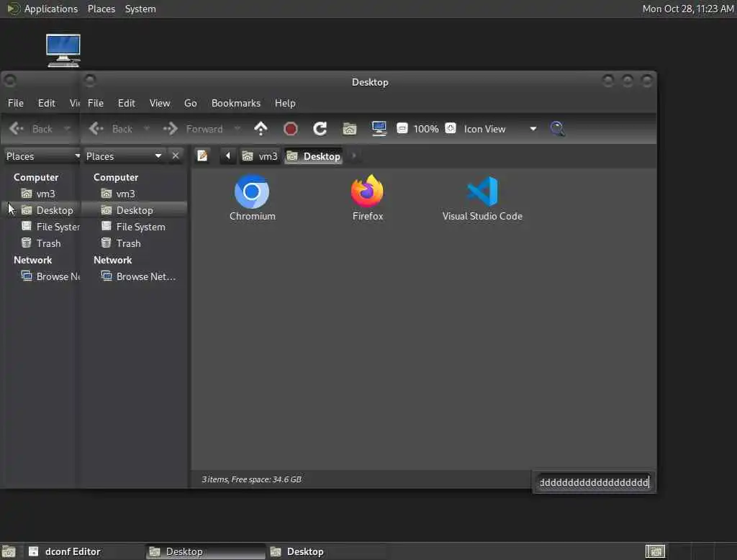Screen dimensions: 737x560
Task: Click the status bar text "3 items, Free space"
Action: click(x=251, y=479)
